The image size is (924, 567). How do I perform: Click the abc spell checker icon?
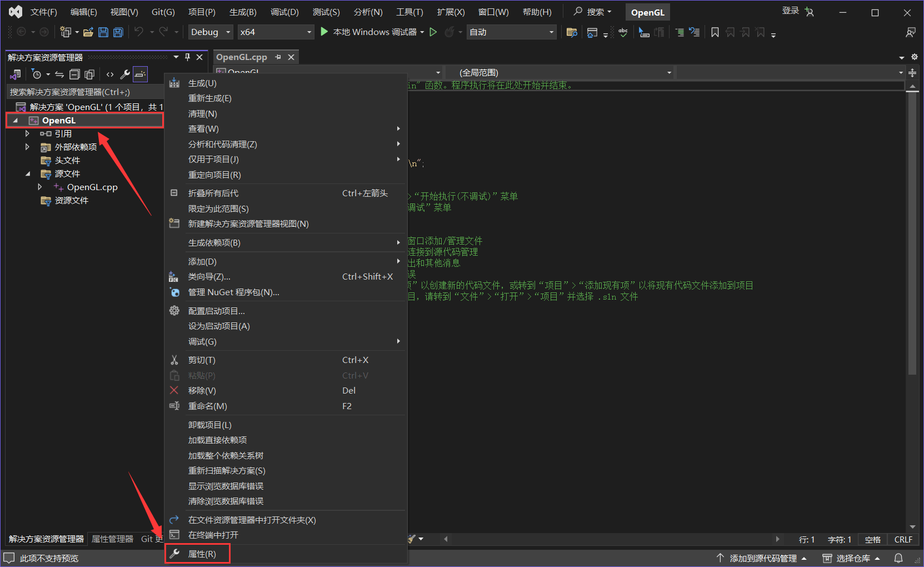point(623,32)
